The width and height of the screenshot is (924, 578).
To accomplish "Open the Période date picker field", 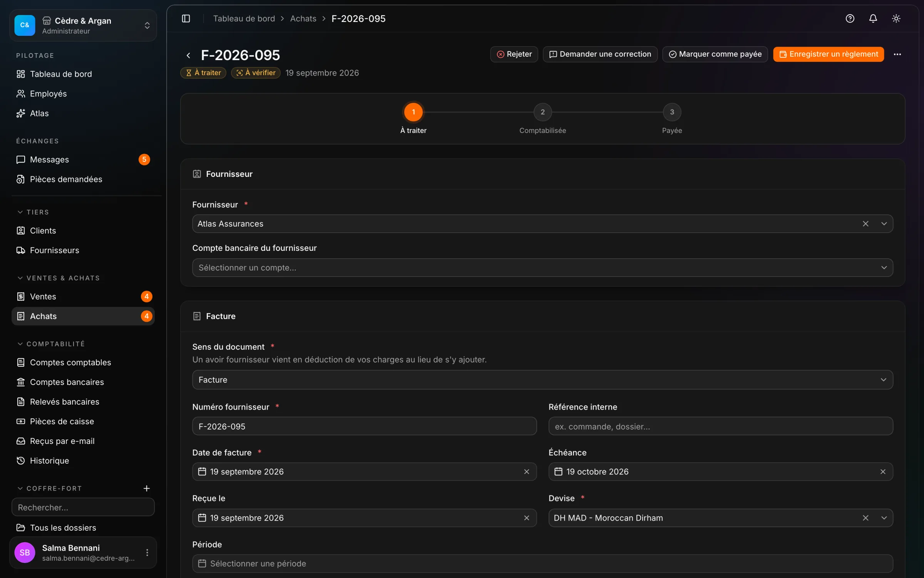I will pyautogui.click(x=542, y=563).
